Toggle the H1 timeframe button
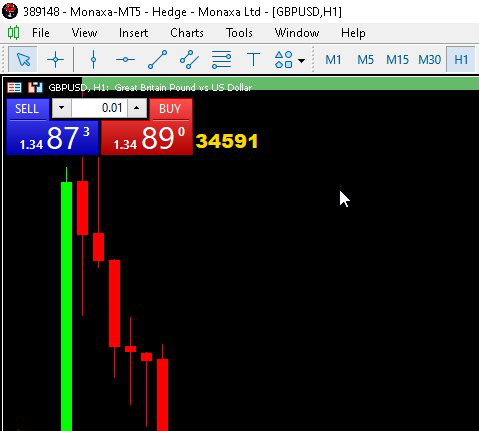 [461, 60]
